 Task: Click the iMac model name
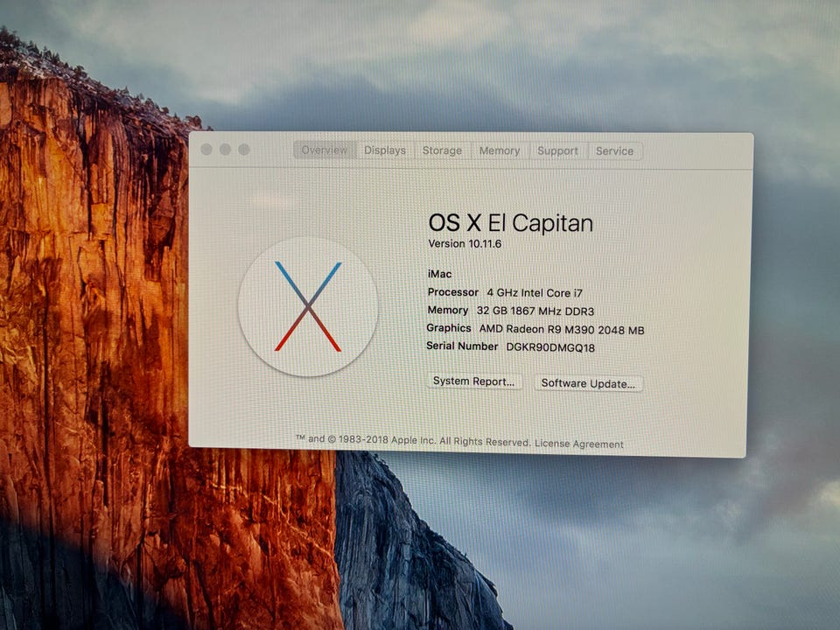click(439, 274)
